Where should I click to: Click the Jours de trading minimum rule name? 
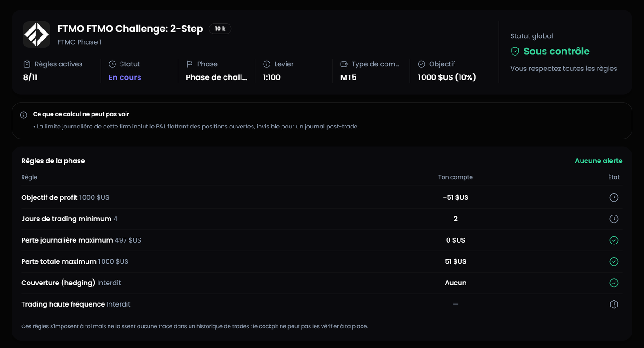pyautogui.click(x=66, y=219)
